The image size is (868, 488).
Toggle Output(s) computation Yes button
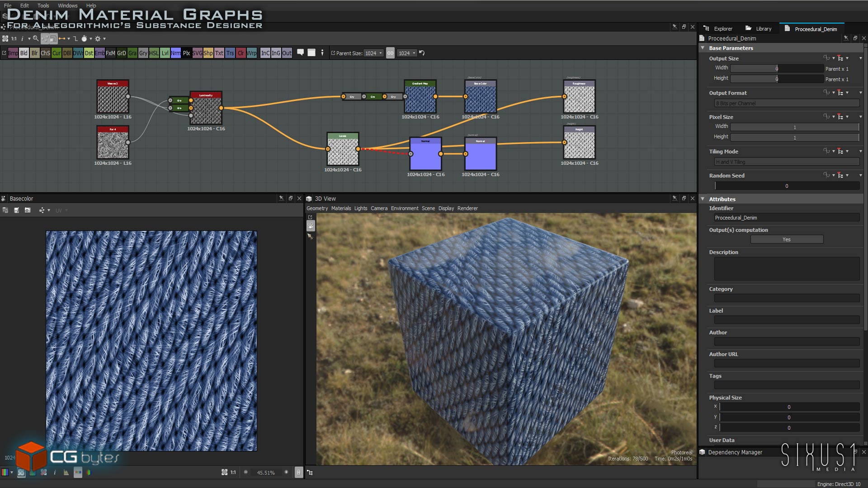[787, 239]
